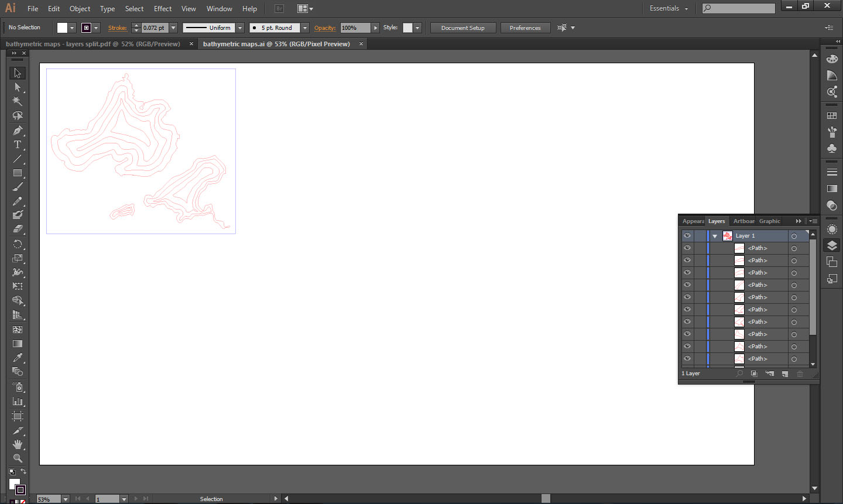Activate the Type tool
Image resolution: width=843 pixels, height=504 pixels.
[18, 145]
